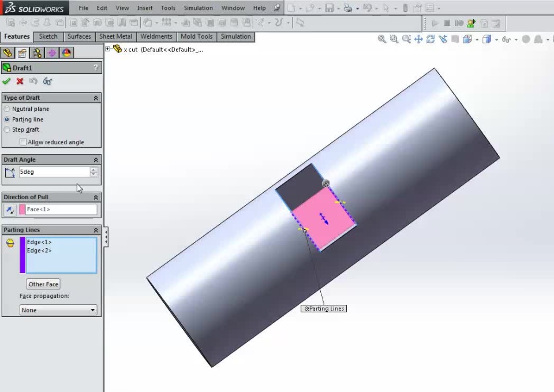Click the Draft Angle 5deg field
The height and width of the screenshot is (392, 554).
click(54, 172)
